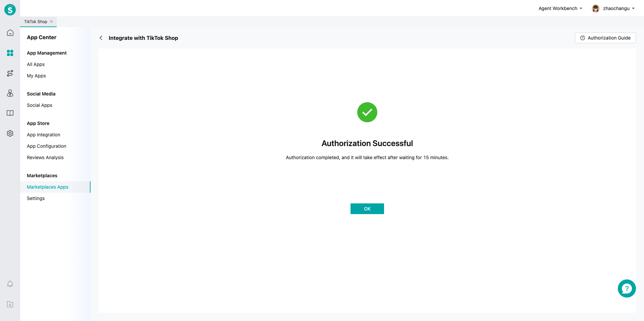The width and height of the screenshot is (644, 321).
Task: Open the App Center grid icon
Action: tap(10, 53)
